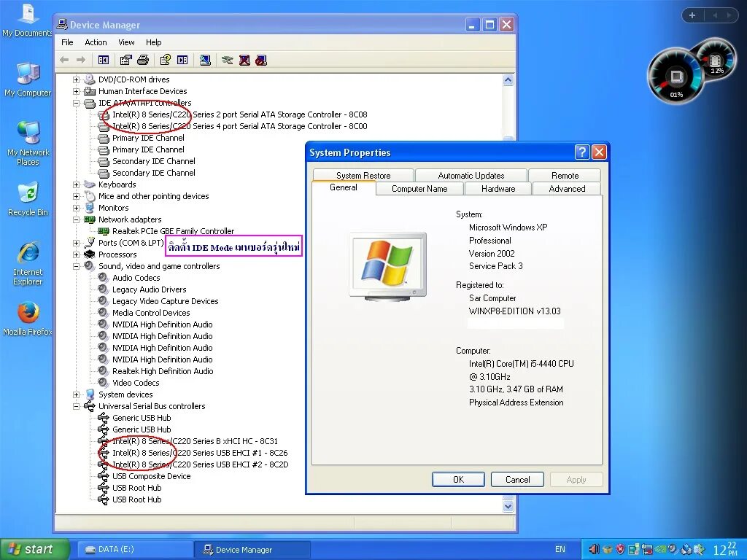The height and width of the screenshot is (560, 747).
Task: Select Intel USB EHCI #1 - 8C26
Action: pyautogui.click(x=200, y=453)
